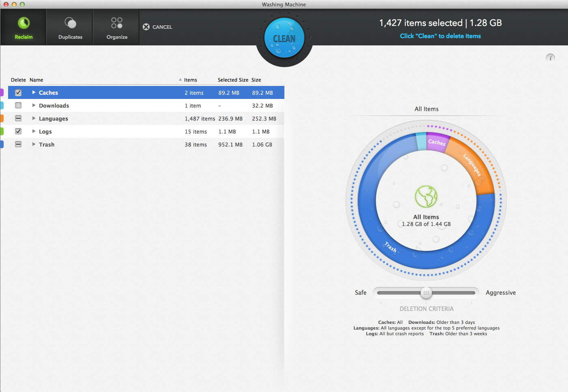Viewport: 568px width, 392px height.
Task: Sort by the Name column header
Action: pyautogui.click(x=36, y=80)
